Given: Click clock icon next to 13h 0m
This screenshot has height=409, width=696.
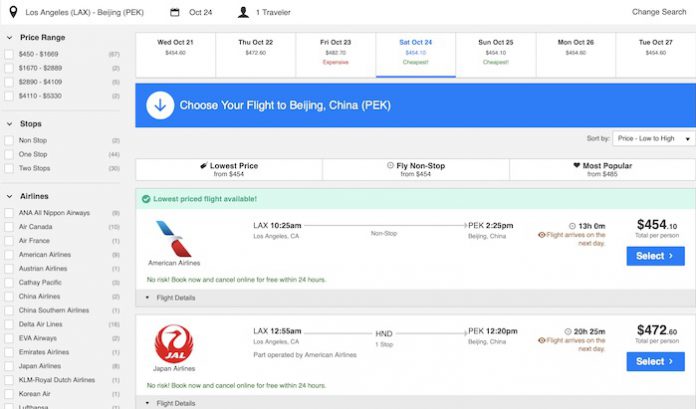Looking at the screenshot, I should pyautogui.click(x=572, y=226).
